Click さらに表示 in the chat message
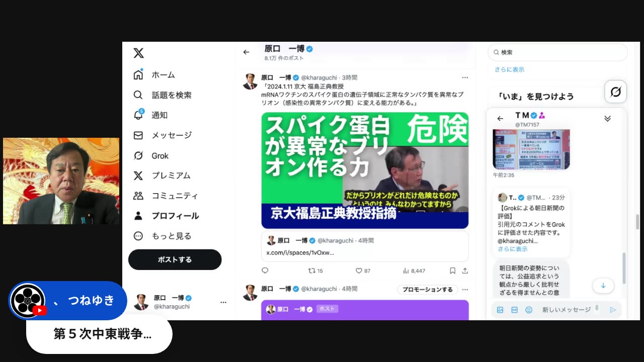The width and height of the screenshot is (644, 362). pyautogui.click(x=513, y=249)
